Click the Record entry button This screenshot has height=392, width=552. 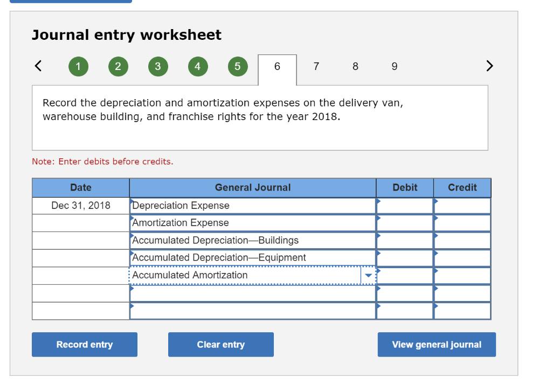coord(85,345)
